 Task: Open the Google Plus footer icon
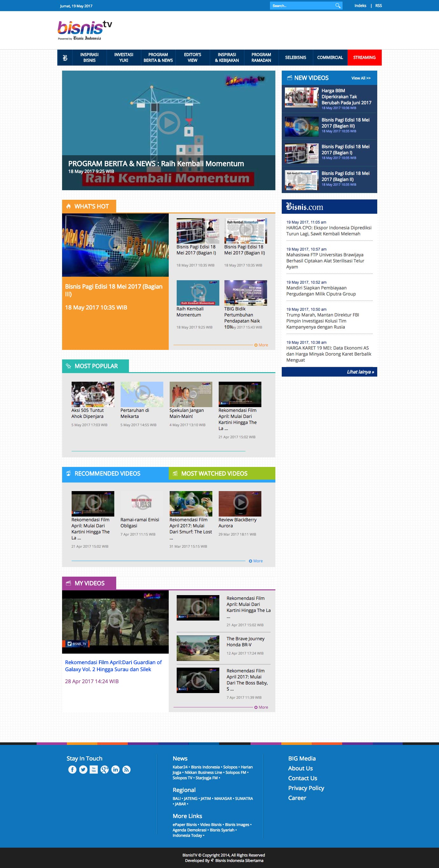[x=104, y=770]
